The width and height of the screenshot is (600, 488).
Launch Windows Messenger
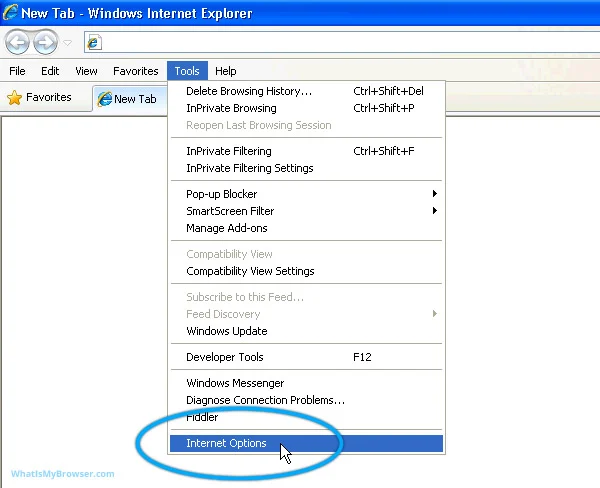[x=307, y=383]
